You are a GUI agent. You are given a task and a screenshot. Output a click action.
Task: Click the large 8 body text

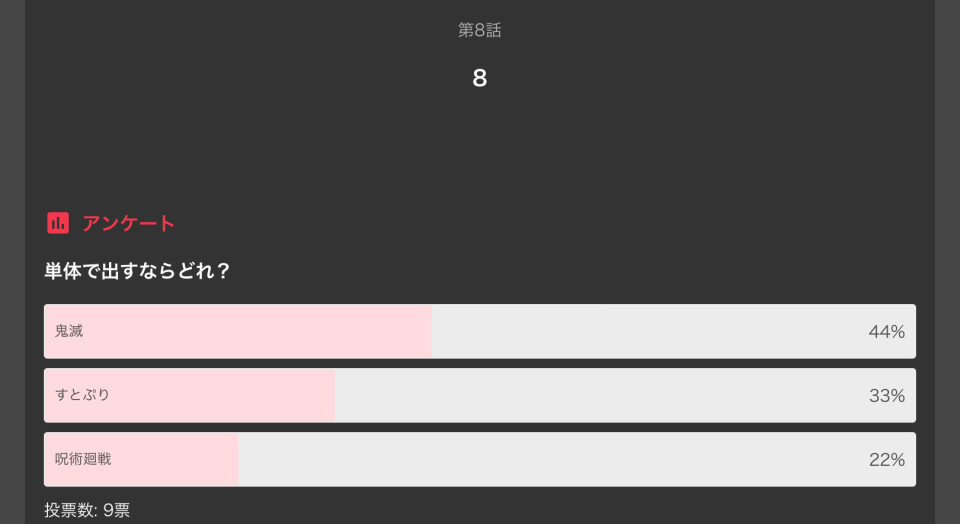[x=479, y=78]
